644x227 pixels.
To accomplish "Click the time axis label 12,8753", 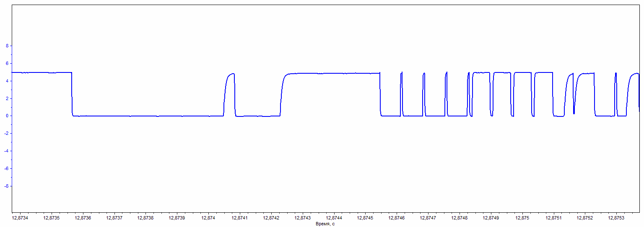I will click(617, 218).
